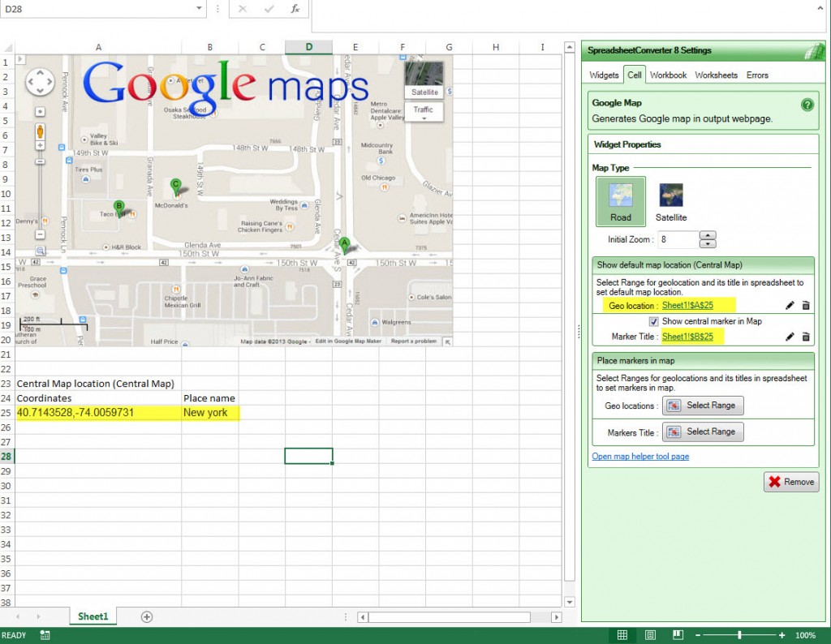Remove the Google Map widget
Screen dimensions: 831x644
[790, 481]
